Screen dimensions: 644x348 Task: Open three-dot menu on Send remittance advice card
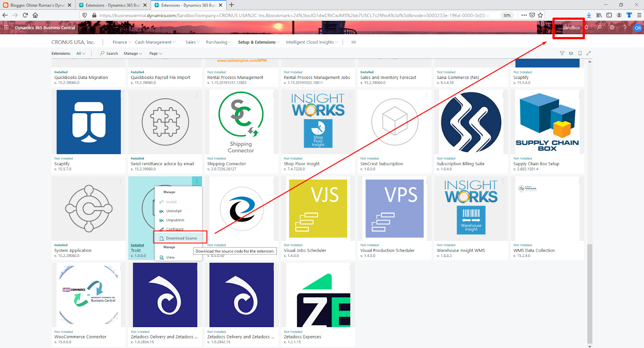pyautogui.click(x=197, y=95)
